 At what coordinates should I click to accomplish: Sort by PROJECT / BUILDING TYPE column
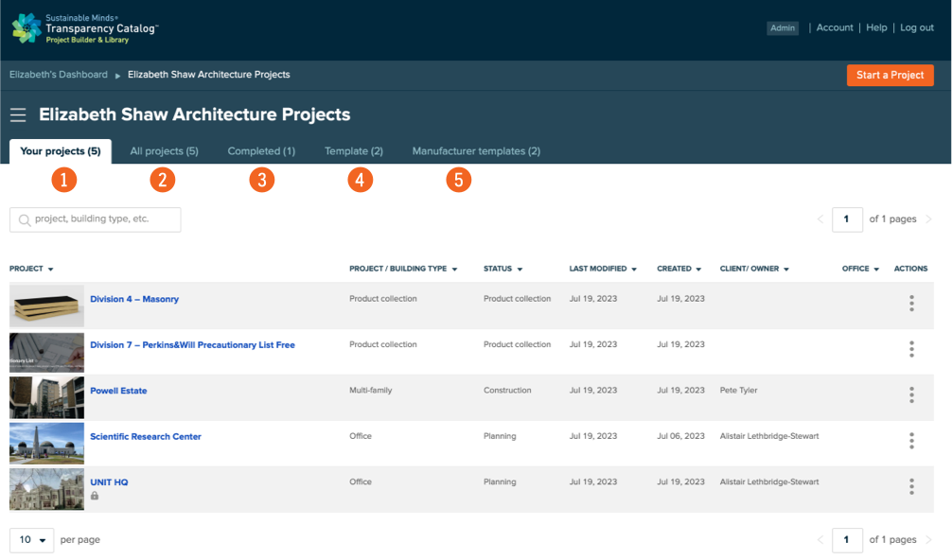403,269
